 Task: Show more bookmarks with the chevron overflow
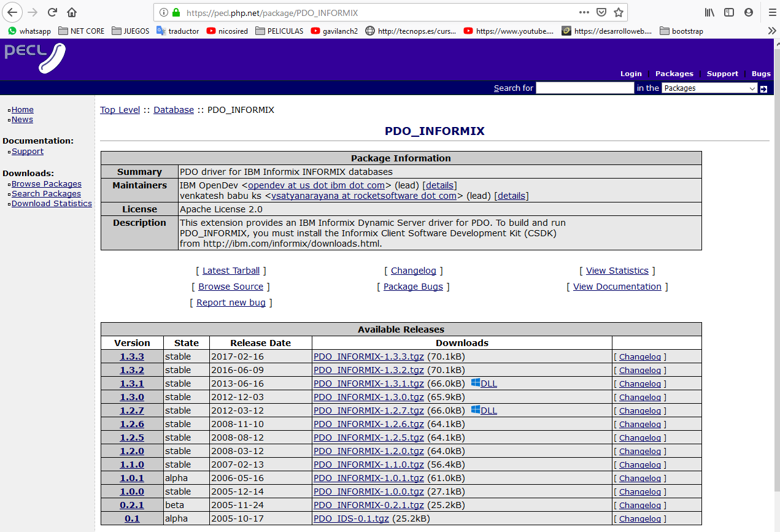[x=771, y=31]
